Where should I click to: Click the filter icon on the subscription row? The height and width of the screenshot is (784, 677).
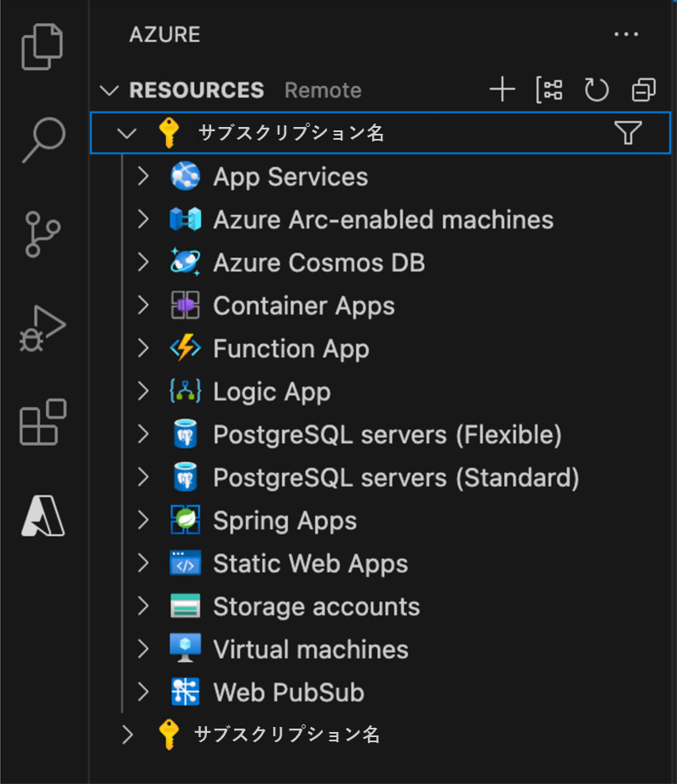click(628, 133)
